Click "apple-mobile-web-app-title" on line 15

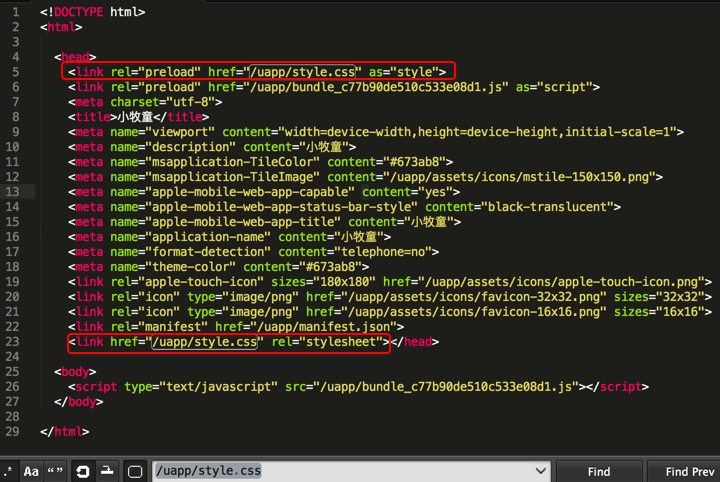pyautogui.click(x=243, y=222)
